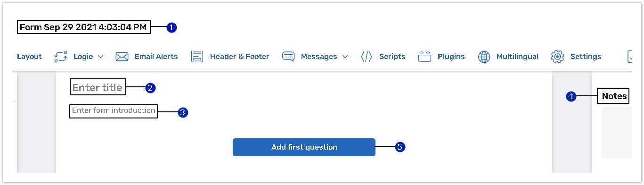
Task: Click the Multilingual globe icon
Action: 484,57
